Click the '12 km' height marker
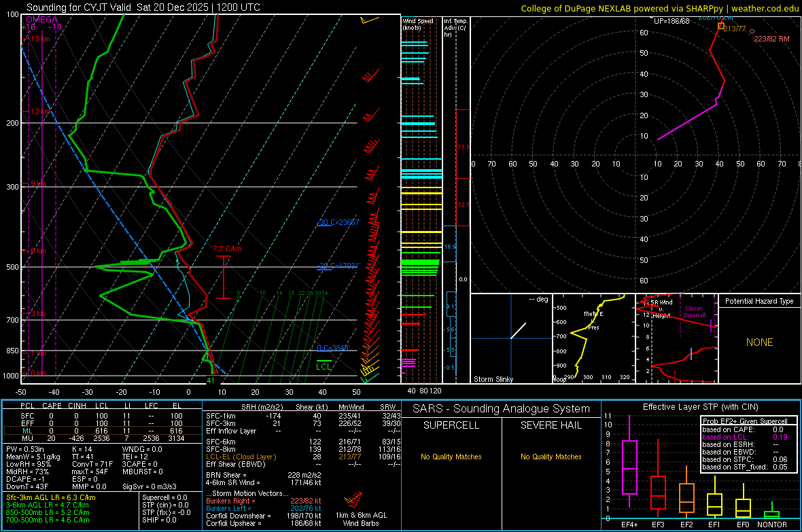 point(41,111)
